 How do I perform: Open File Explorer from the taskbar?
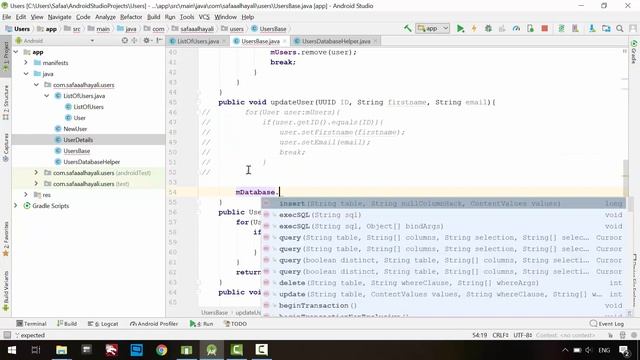62,350
